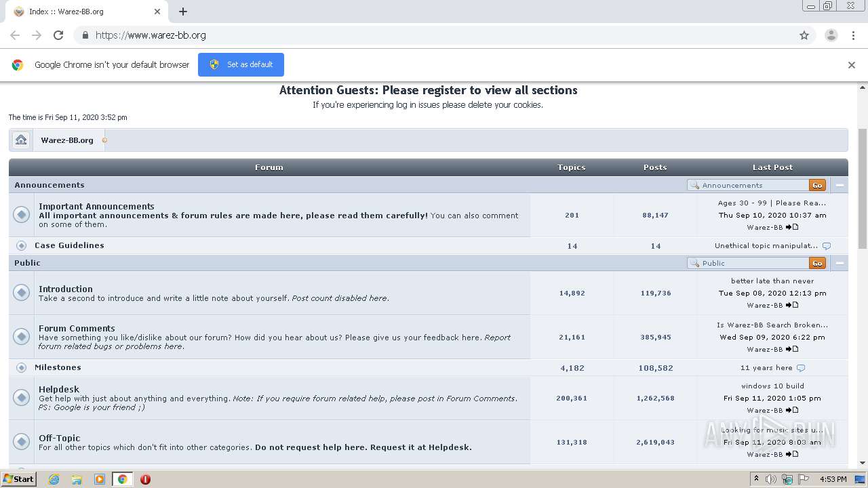Open the Introduction forum

(x=66, y=289)
